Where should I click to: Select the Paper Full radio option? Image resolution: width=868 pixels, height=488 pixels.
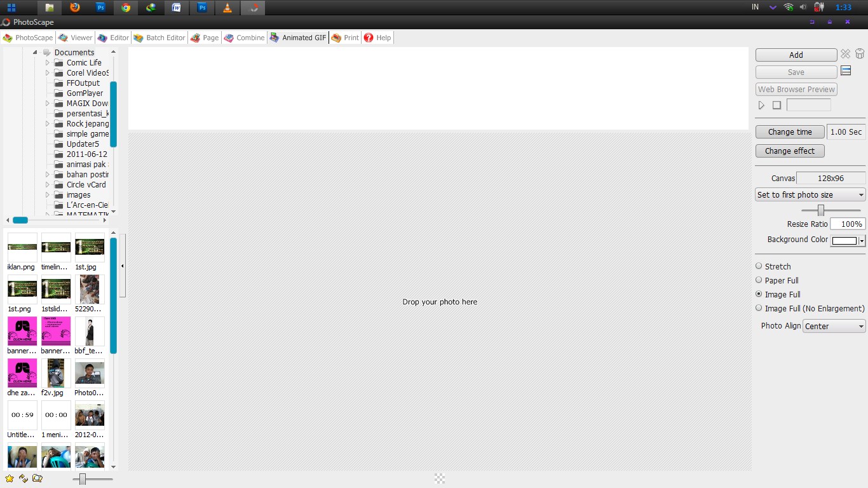759,280
